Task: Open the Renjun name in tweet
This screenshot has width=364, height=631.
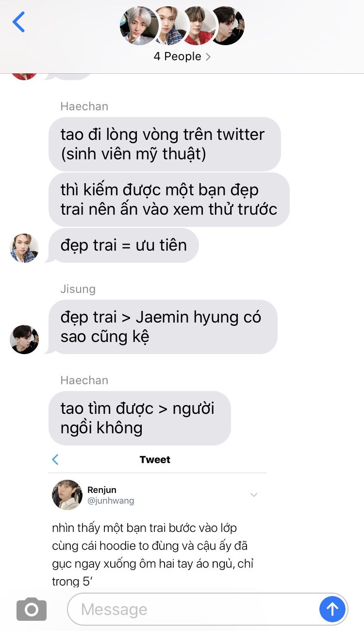Action: click(102, 490)
